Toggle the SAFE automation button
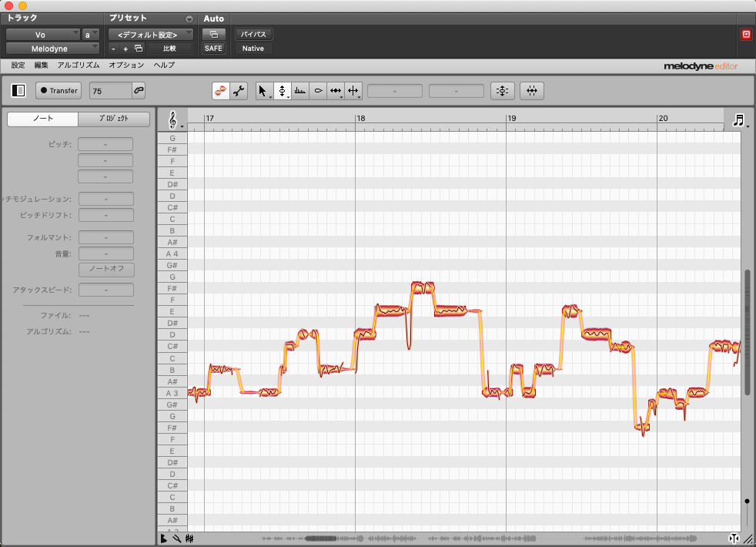 [213, 49]
